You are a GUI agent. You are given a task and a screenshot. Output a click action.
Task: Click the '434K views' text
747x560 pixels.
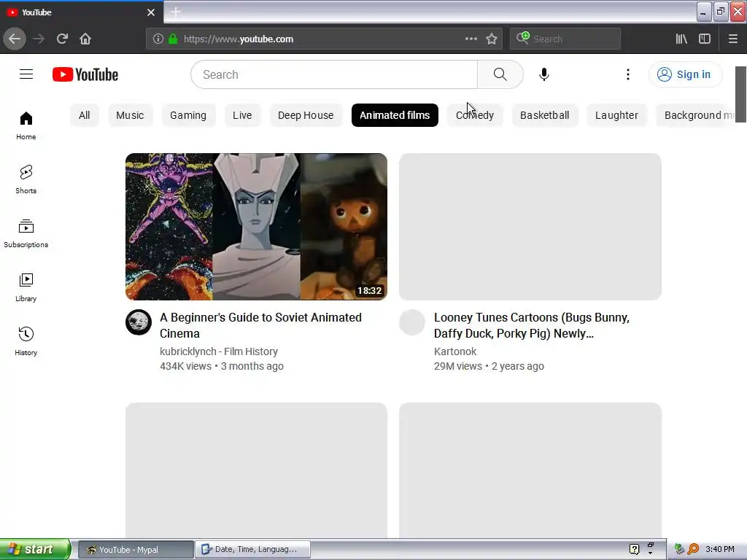(x=186, y=366)
